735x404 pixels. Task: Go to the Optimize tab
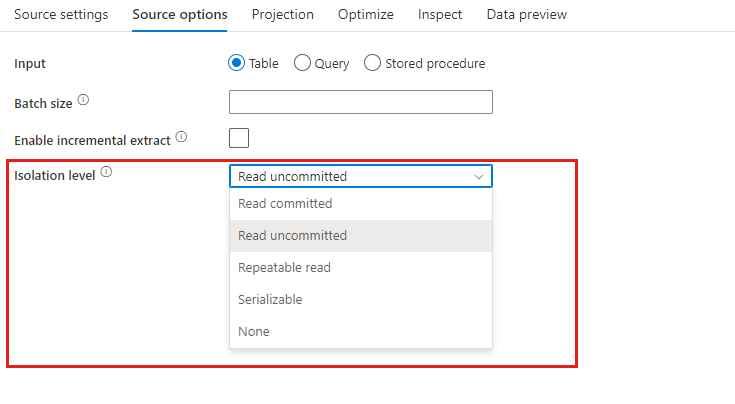tap(366, 15)
